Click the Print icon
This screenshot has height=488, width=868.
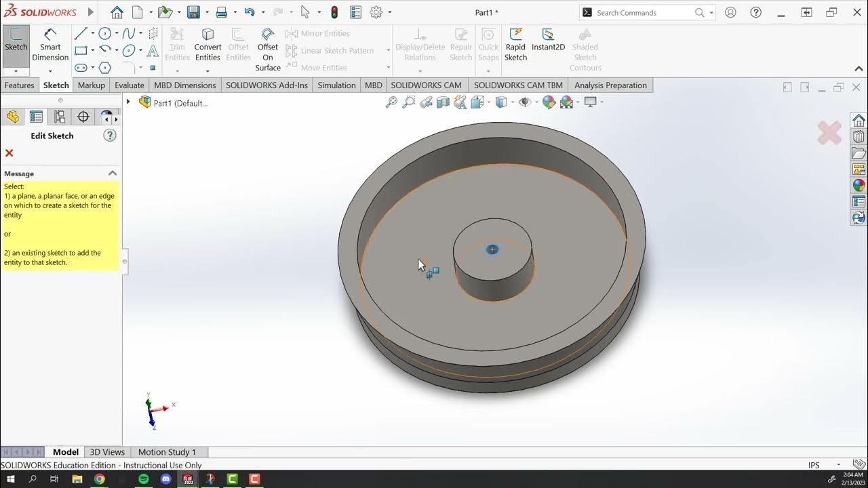[x=221, y=12]
